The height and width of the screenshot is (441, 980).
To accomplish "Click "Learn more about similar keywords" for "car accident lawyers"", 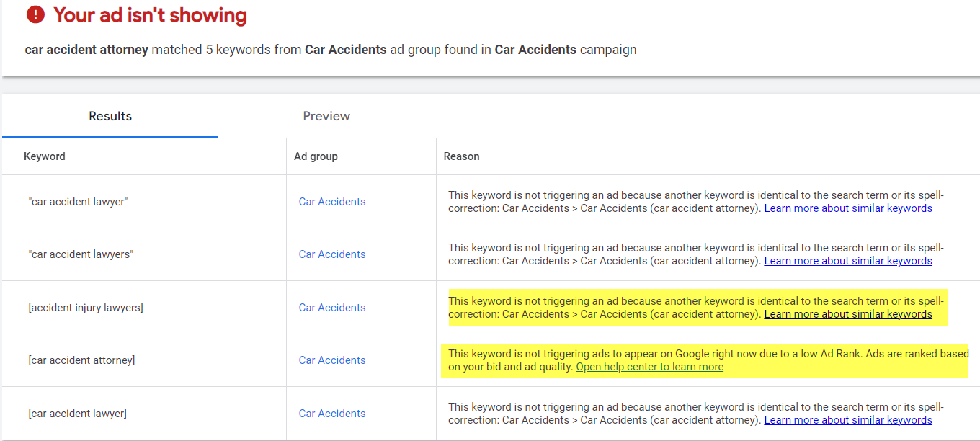I will click(x=847, y=260).
